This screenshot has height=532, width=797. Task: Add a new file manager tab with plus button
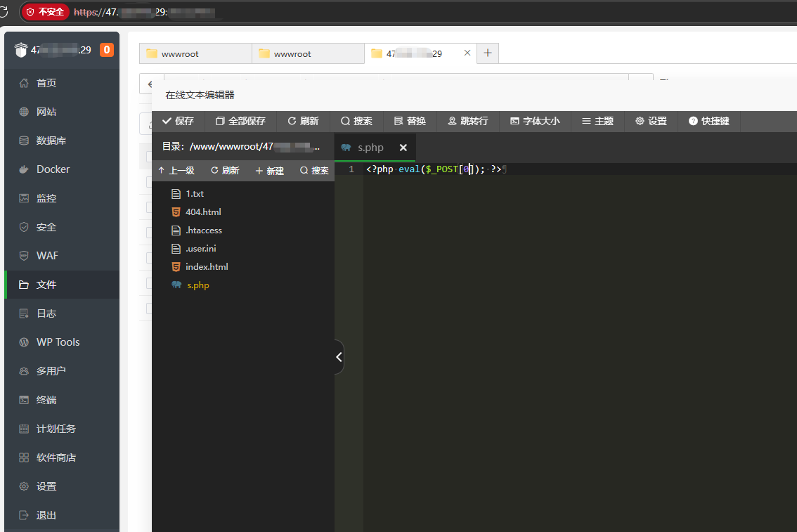[488, 53]
